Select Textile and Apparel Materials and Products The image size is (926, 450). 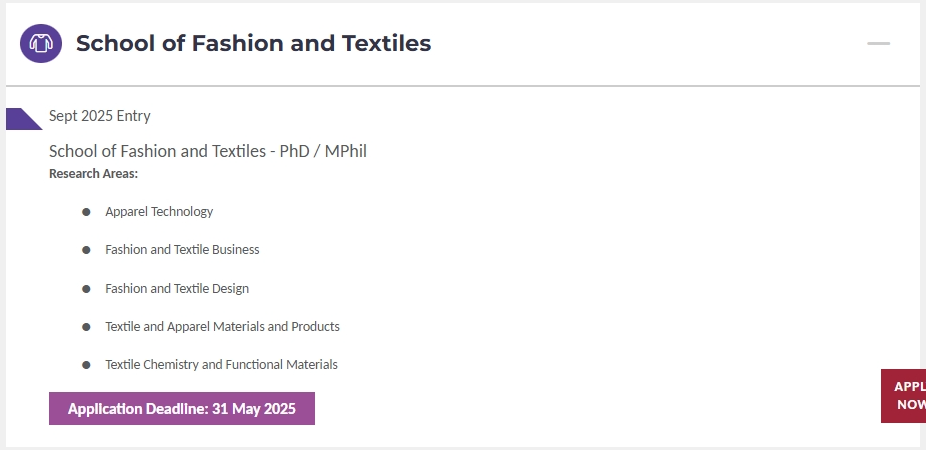(x=222, y=327)
